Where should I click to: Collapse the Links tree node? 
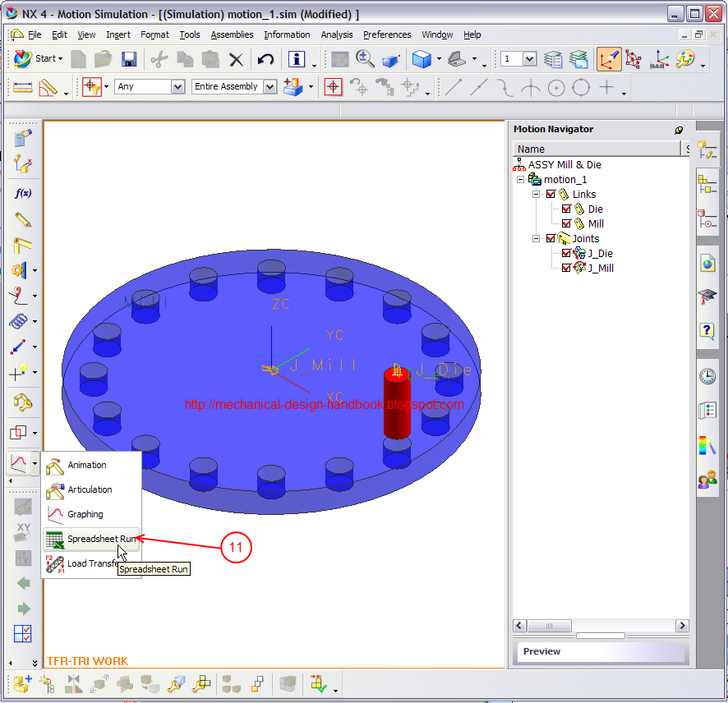coord(537,194)
